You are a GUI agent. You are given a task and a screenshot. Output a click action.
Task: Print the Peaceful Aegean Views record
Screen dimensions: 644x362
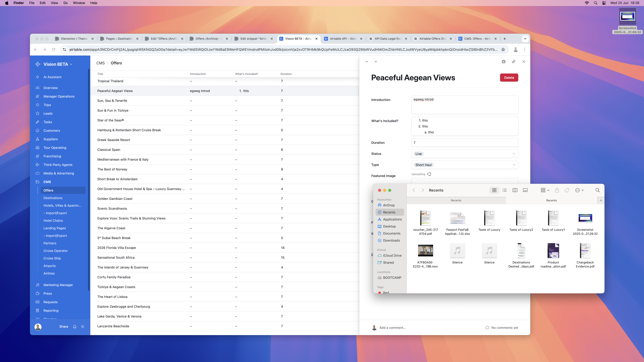coord(504,62)
